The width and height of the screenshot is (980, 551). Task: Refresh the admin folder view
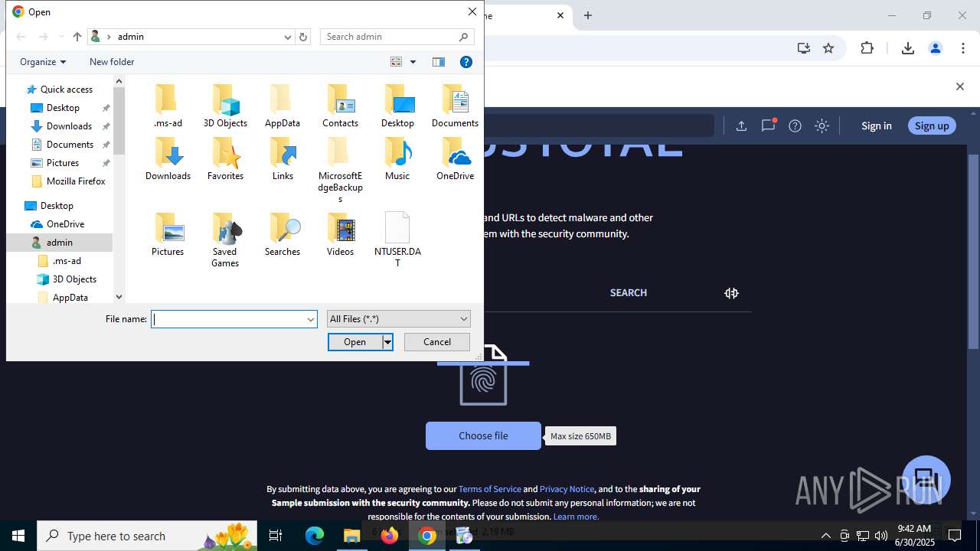303,37
